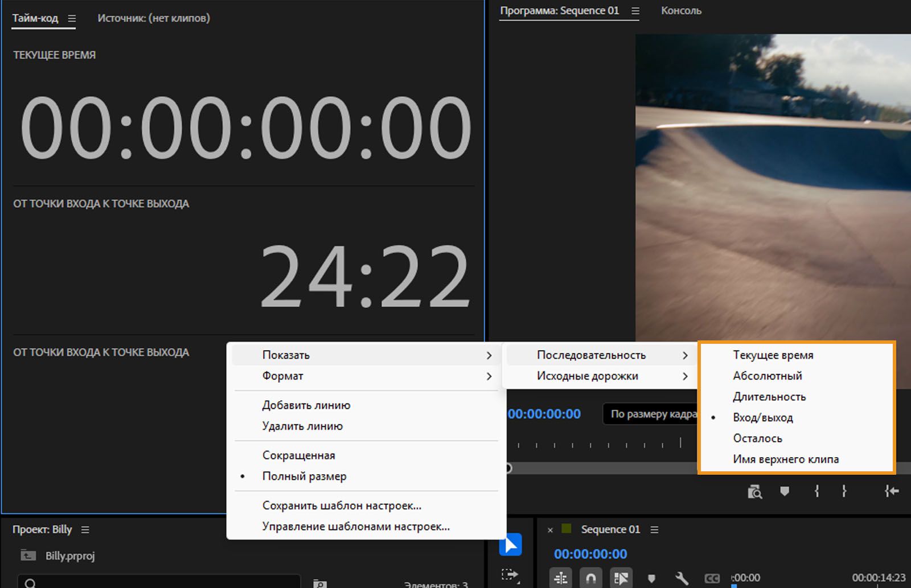Go to In point in Program monitor

[x=892, y=491]
